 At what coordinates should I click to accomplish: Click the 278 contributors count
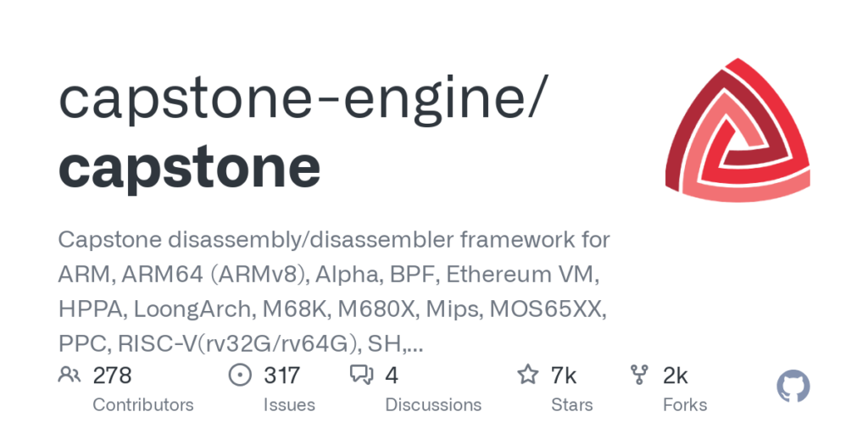pyautogui.click(x=112, y=375)
